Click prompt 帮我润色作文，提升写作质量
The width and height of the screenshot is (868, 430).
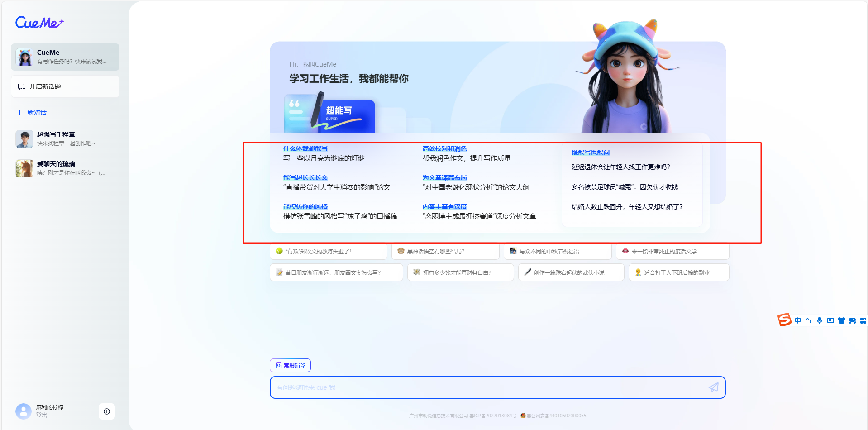(x=467, y=158)
